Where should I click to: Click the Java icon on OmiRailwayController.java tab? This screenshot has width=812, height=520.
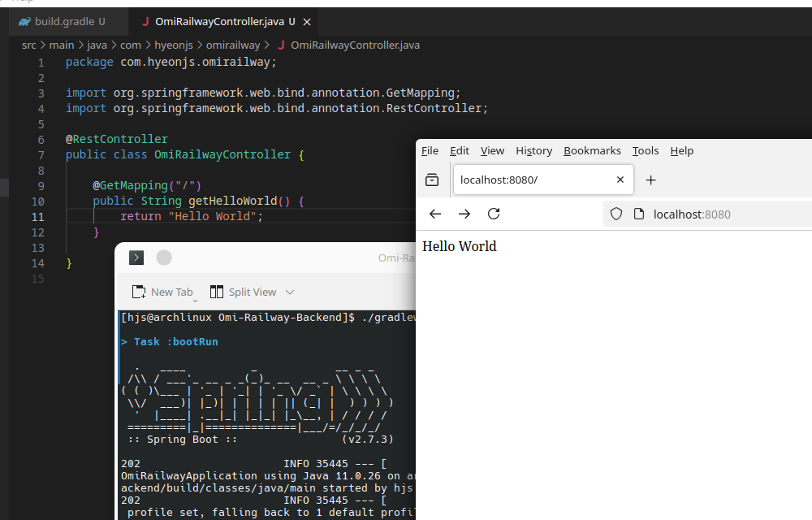click(145, 22)
